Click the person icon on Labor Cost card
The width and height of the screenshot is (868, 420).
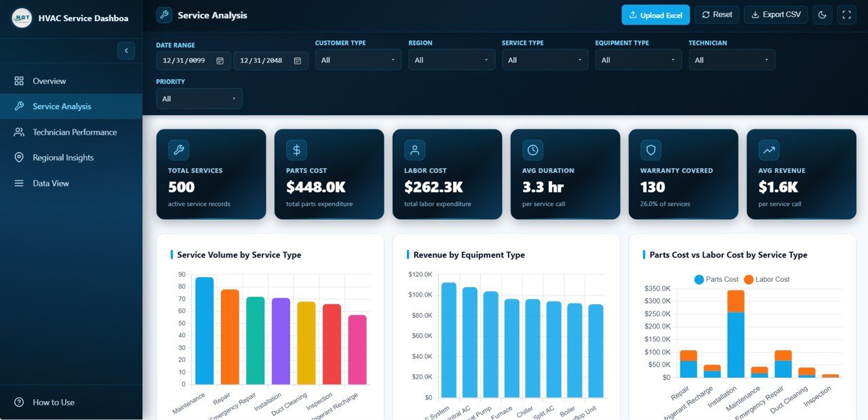tap(414, 150)
